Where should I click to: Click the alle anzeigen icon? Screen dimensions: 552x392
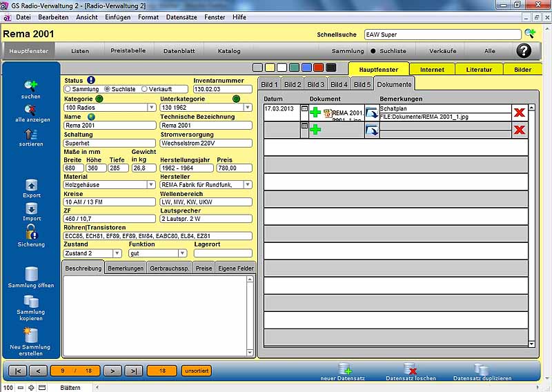click(31, 109)
